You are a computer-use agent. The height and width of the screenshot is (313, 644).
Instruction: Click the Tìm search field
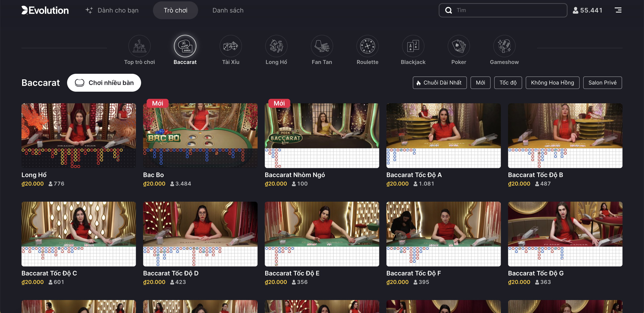503,10
